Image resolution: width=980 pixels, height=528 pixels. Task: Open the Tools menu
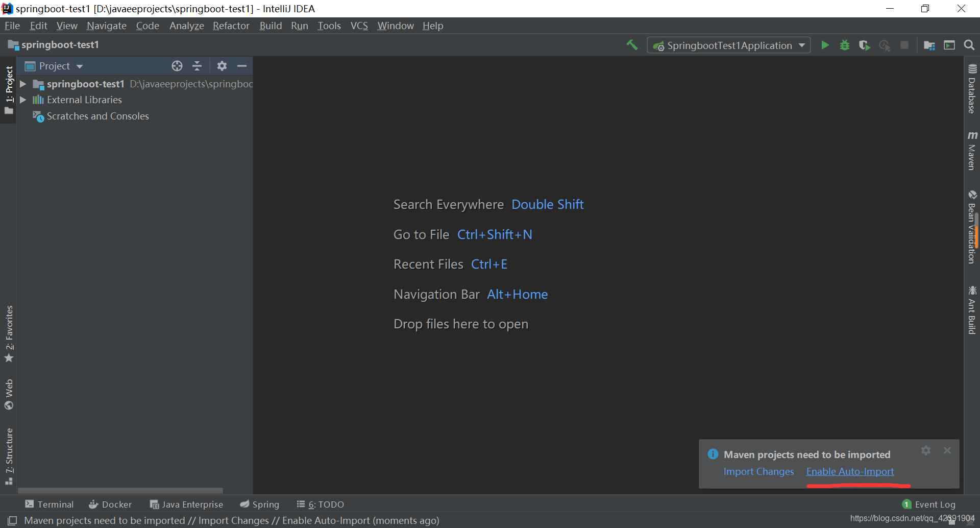(329, 26)
